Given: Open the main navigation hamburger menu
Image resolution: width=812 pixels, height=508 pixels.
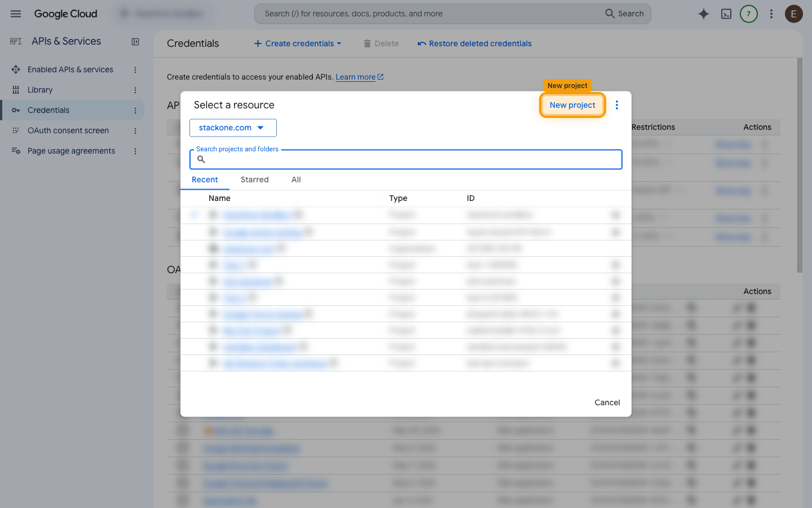Looking at the screenshot, I should pyautogui.click(x=16, y=14).
